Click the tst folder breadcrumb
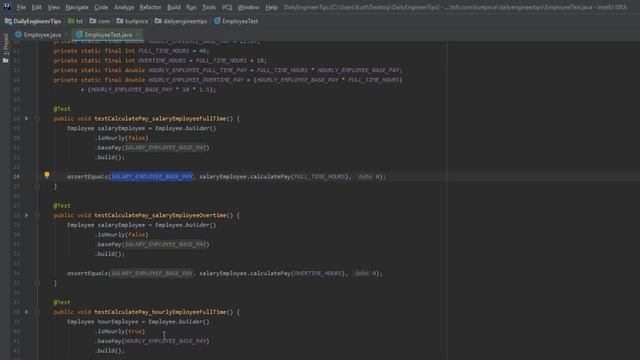 (76, 21)
